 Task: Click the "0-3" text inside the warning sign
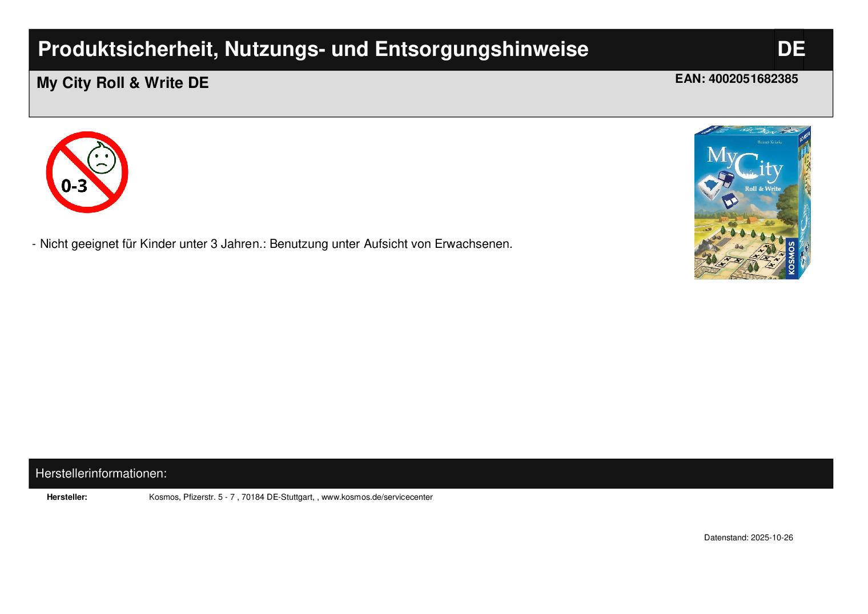(74, 186)
